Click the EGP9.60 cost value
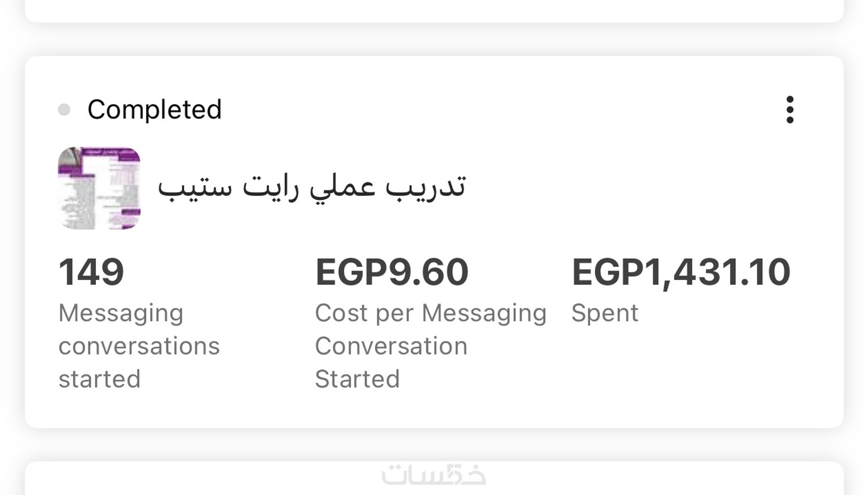Image resolution: width=868 pixels, height=495 pixels. click(392, 271)
